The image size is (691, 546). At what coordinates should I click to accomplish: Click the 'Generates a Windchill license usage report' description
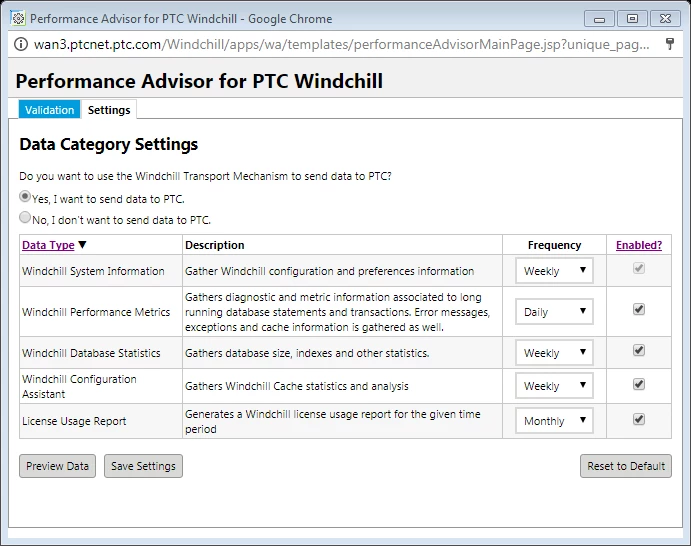tap(333, 421)
